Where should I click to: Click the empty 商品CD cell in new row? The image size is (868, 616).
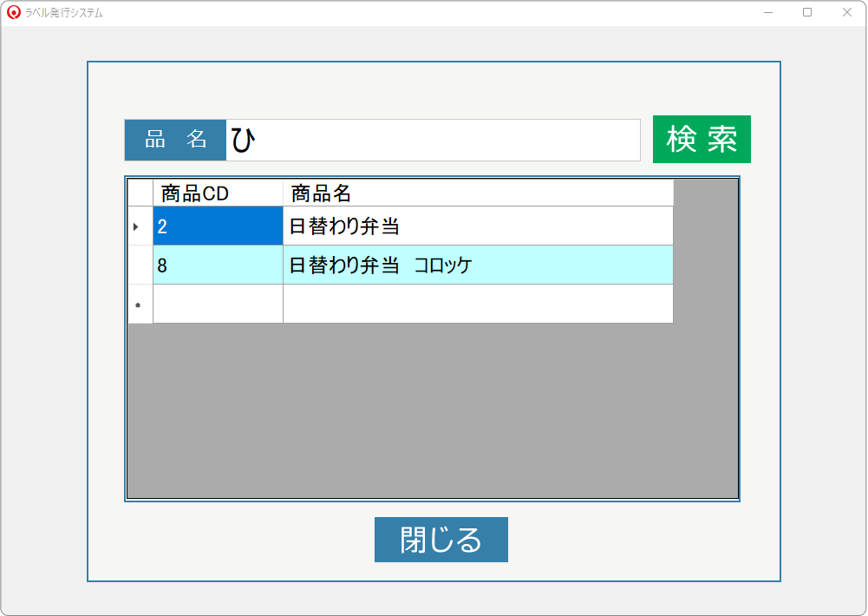point(219,305)
